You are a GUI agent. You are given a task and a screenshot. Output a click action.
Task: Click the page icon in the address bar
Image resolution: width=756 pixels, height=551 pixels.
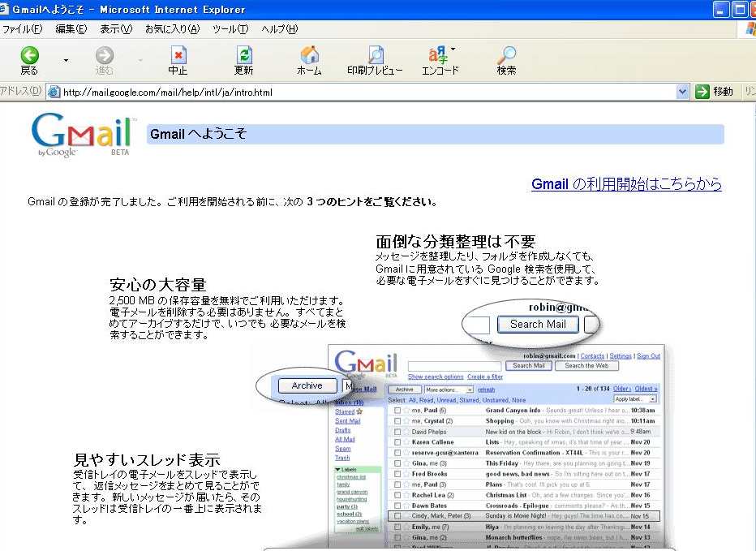click(54, 92)
